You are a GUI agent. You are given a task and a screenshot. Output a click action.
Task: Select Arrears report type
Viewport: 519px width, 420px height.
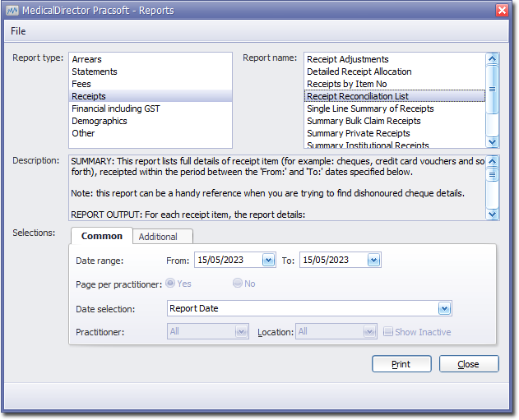(x=86, y=59)
